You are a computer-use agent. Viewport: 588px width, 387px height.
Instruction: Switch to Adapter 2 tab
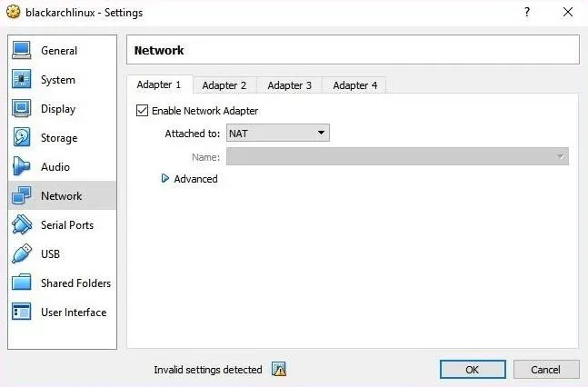point(224,85)
